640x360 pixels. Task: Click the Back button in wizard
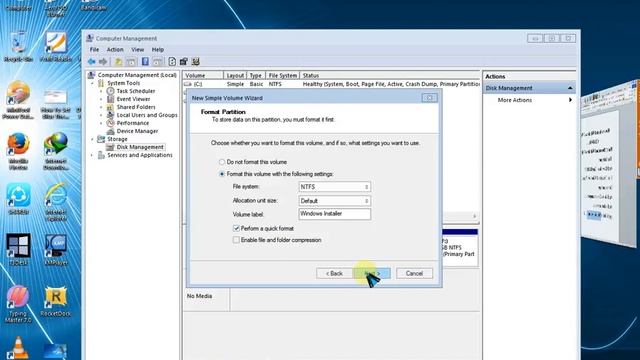click(334, 273)
